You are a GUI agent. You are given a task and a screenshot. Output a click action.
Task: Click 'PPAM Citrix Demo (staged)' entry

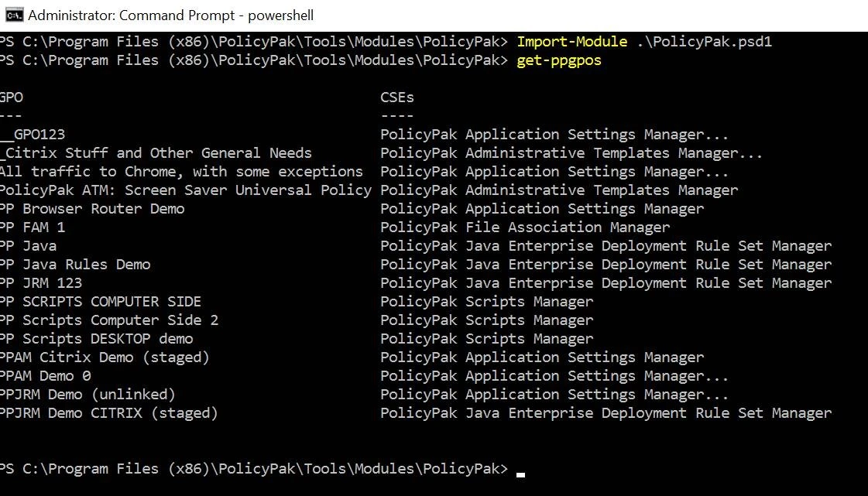pos(105,357)
